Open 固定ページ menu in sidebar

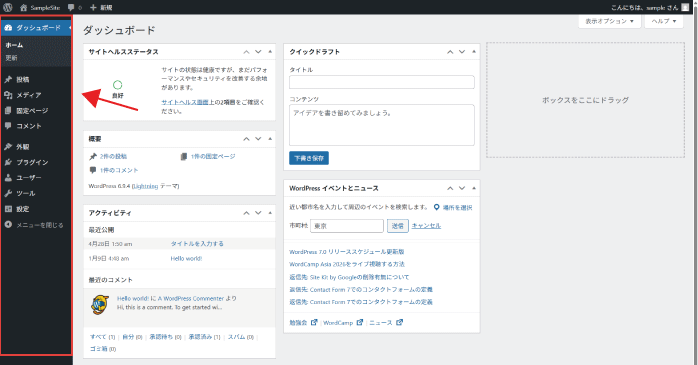point(36,111)
